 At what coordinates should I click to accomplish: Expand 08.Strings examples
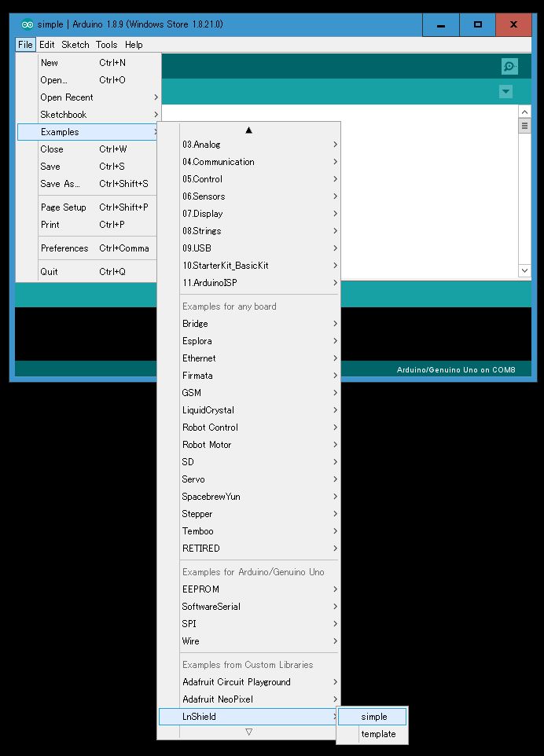[249, 231]
